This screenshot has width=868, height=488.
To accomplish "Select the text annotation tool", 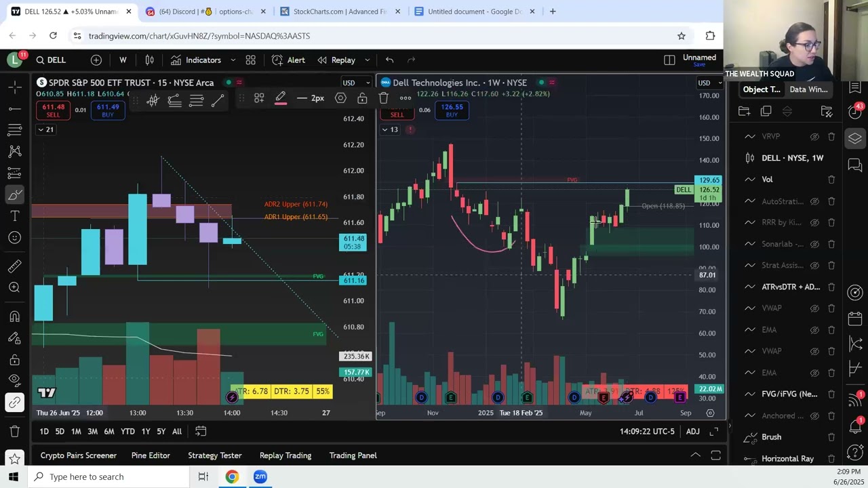I will pyautogui.click(x=14, y=216).
